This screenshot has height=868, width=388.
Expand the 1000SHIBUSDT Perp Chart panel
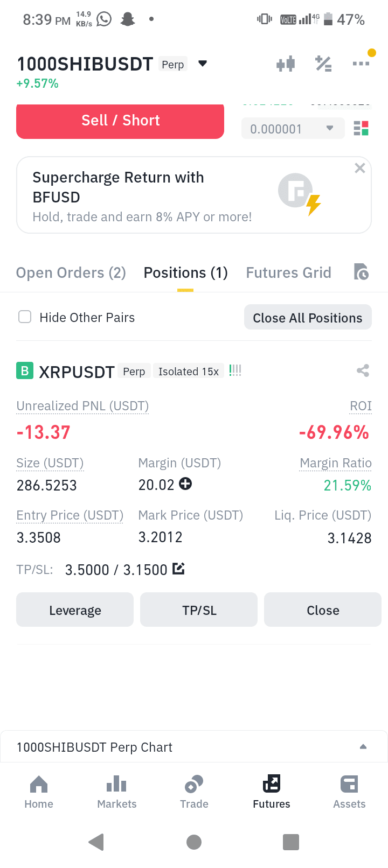(363, 747)
